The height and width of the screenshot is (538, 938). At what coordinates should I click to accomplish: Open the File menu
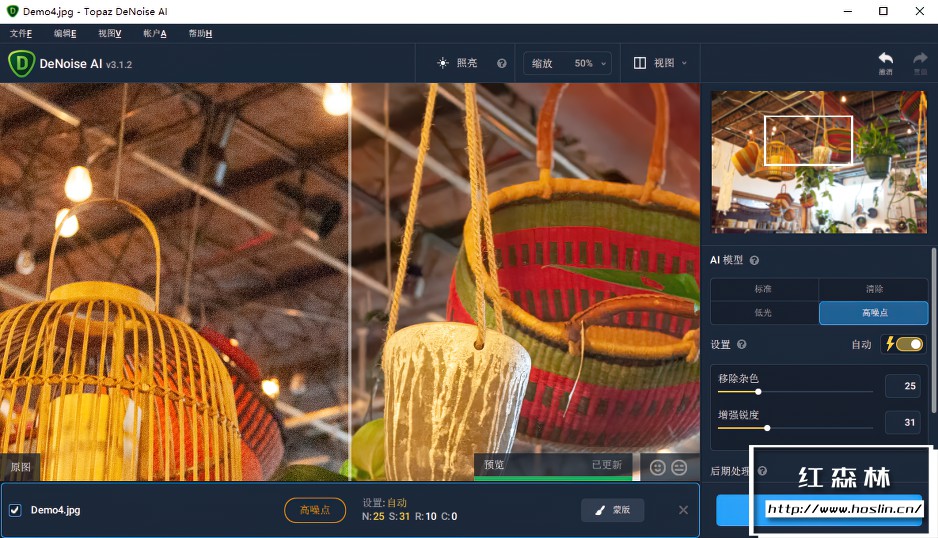tap(21, 34)
